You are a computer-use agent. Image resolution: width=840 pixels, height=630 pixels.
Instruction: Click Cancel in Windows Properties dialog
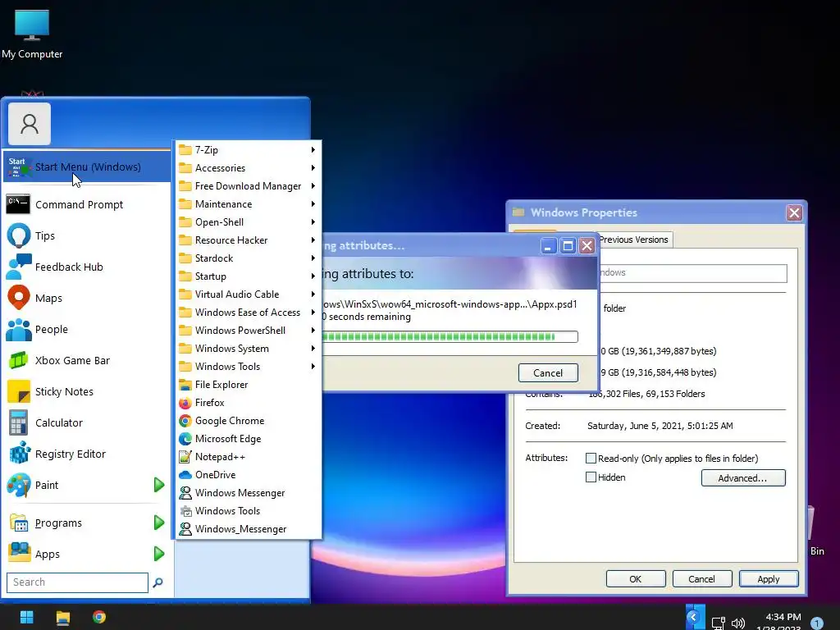click(x=702, y=579)
